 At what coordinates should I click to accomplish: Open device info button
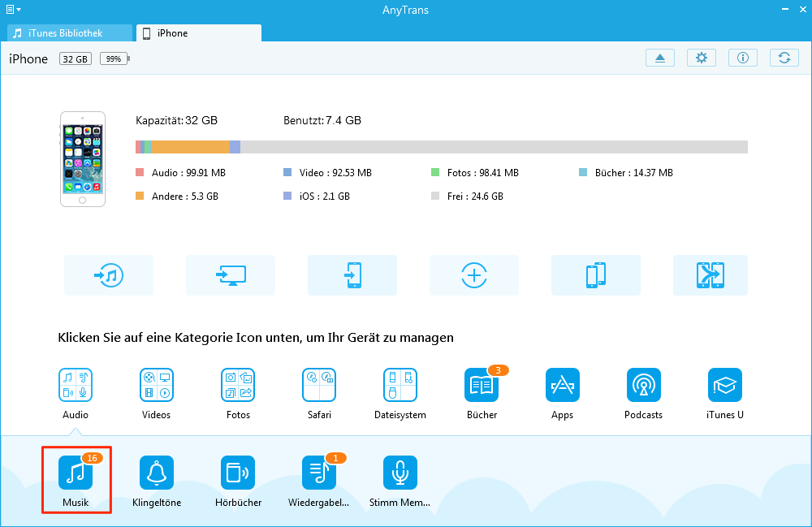coord(743,58)
